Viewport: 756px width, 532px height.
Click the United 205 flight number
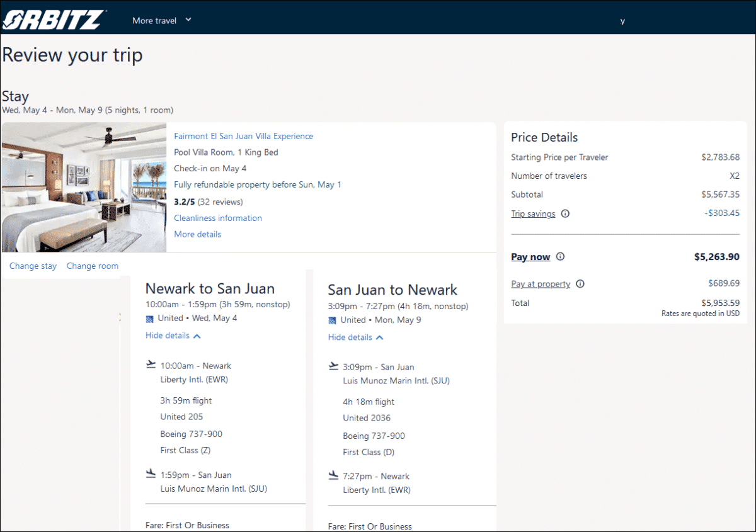coord(181,417)
